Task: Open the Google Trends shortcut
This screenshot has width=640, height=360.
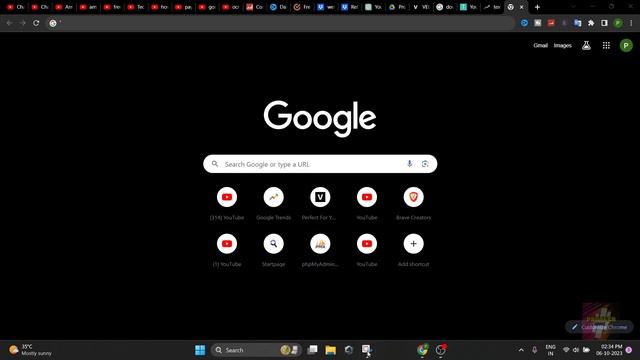Action: click(x=273, y=204)
